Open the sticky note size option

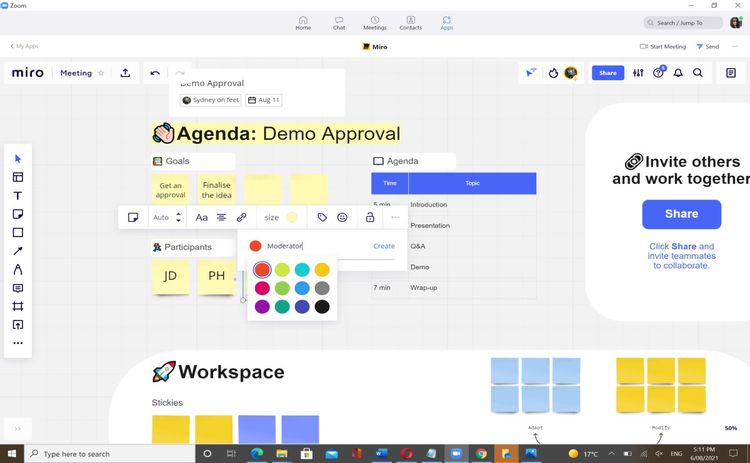(271, 218)
